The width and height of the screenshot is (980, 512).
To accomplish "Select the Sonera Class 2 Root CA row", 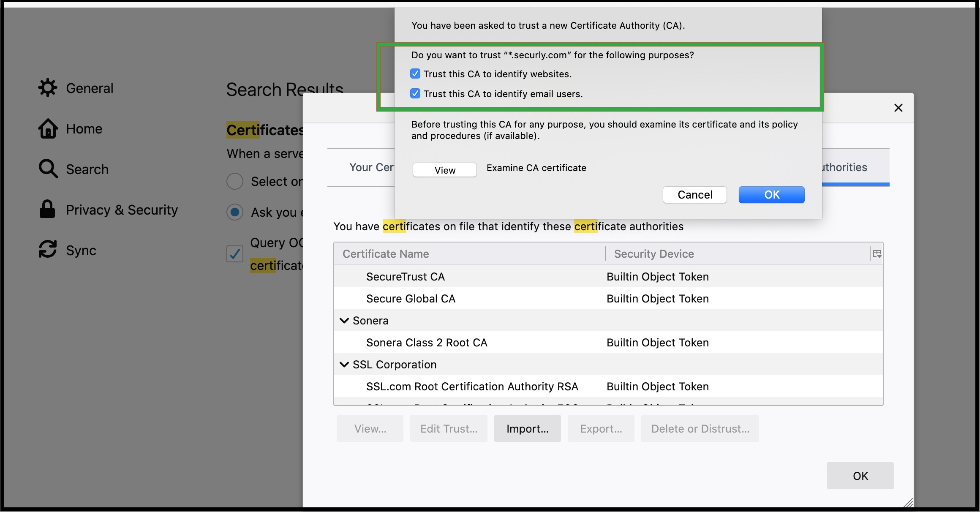I will click(x=608, y=343).
